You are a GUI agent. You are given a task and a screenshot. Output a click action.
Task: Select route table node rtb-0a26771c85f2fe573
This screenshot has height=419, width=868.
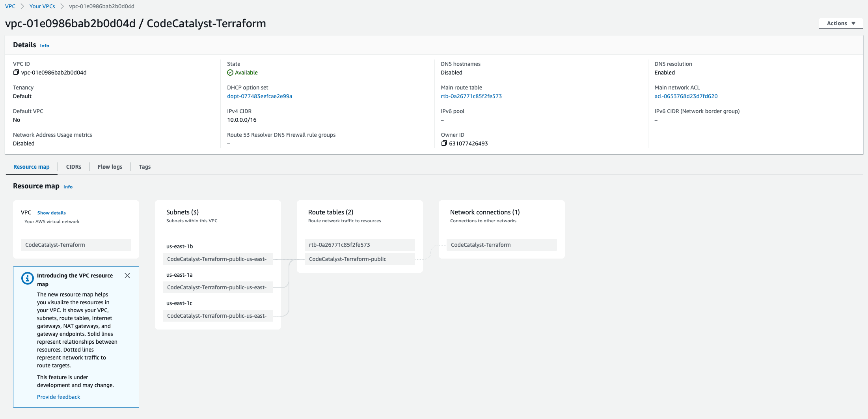coord(360,245)
